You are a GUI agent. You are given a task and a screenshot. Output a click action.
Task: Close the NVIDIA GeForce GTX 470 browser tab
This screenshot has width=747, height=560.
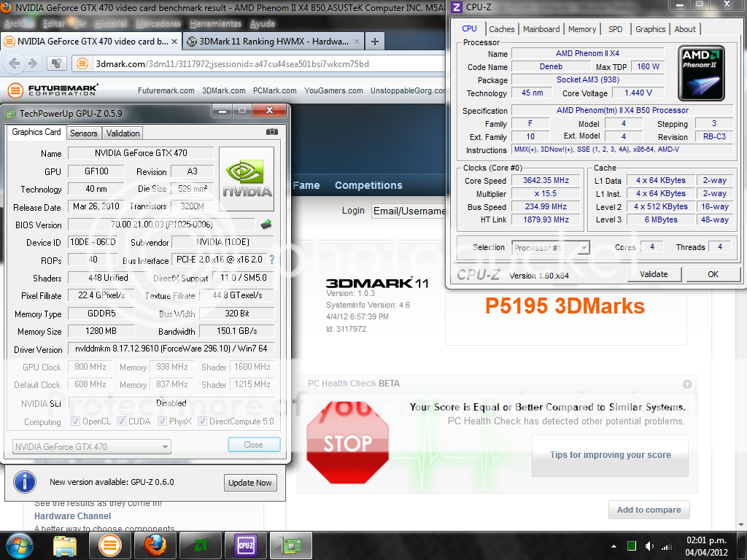pos(174,42)
